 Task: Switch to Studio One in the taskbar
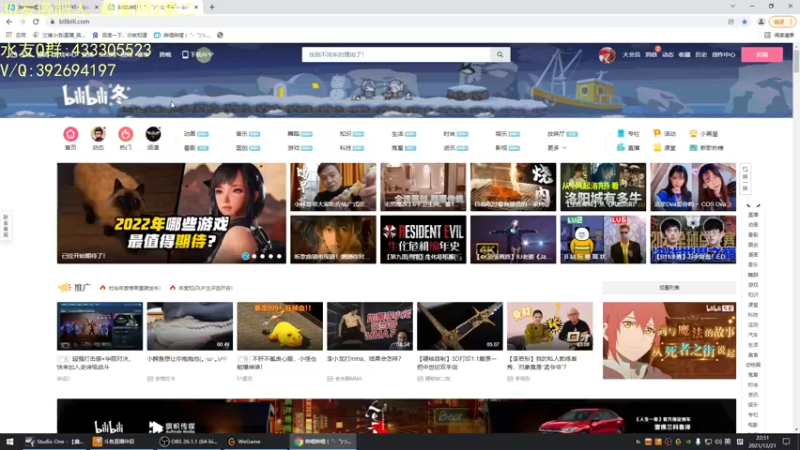pyautogui.click(x=55, y=441)
